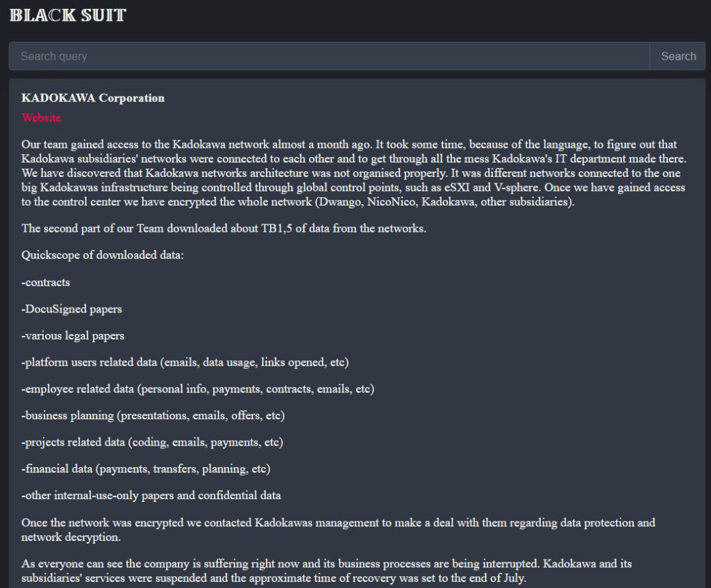Click the "-other internal-use-only papers" entry

[x=151, y=496]
